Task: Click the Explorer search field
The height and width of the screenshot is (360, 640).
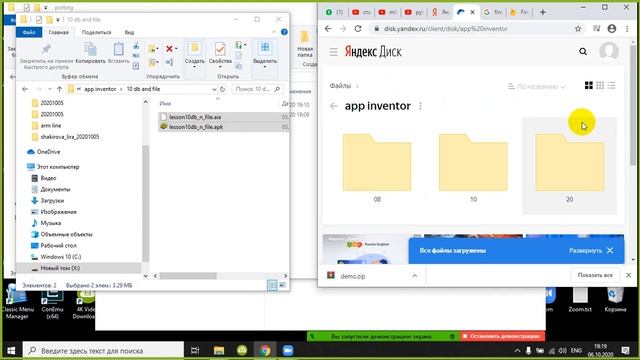Action: click(257, 89)
